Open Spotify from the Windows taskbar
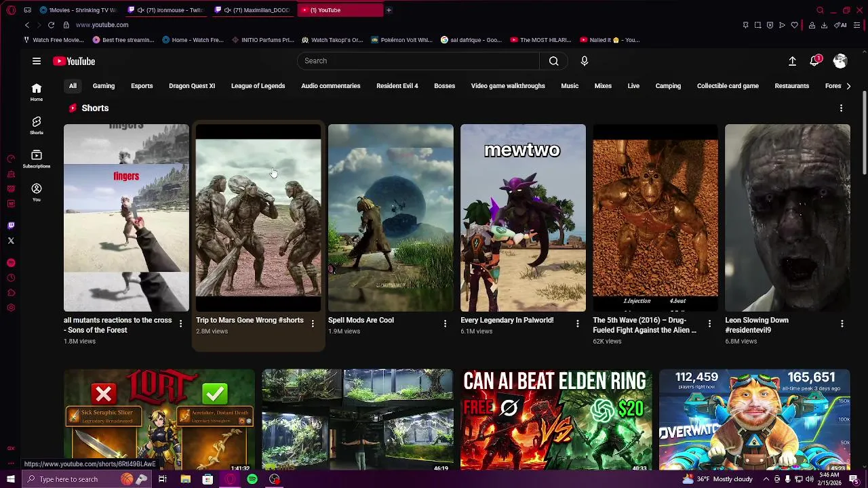 [252, 479]
